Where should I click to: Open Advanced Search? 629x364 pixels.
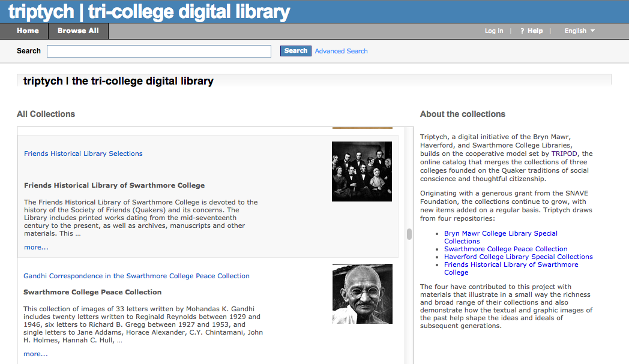pos(341,51)
